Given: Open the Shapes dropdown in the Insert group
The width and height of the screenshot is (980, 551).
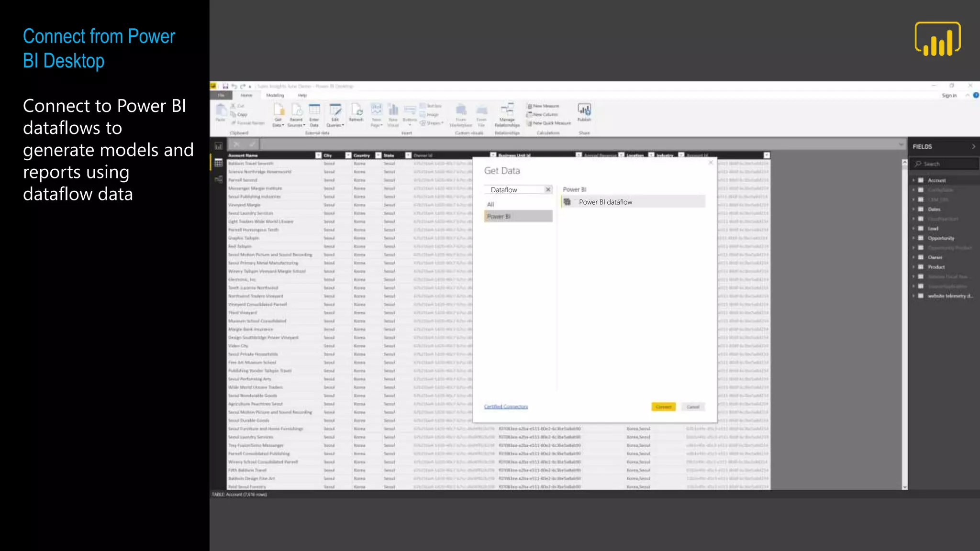Looking at the screenshot, I should pyautogui.click(x=432, y=123).
